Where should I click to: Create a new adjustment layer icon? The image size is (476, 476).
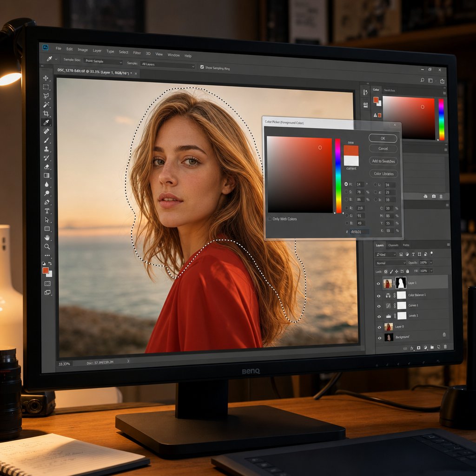click(425, 348)
